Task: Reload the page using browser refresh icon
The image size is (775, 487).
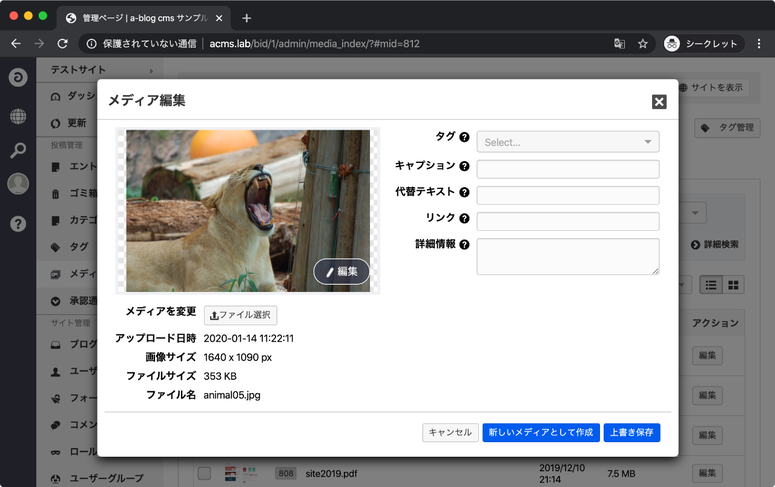Action: (63, 44)
